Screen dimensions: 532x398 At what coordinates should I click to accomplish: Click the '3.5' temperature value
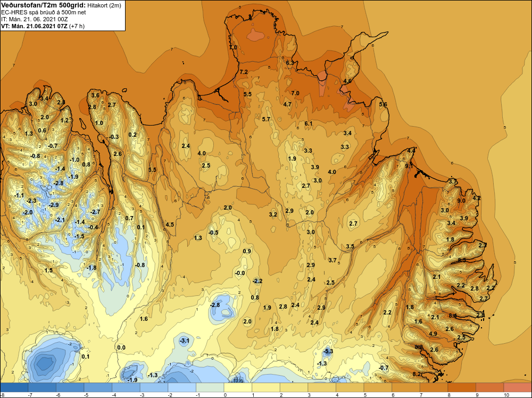[350, 246]
